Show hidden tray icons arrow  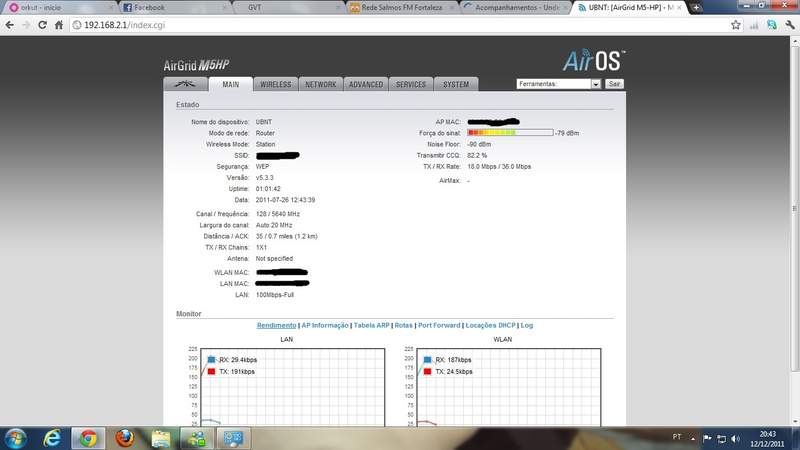693,438
